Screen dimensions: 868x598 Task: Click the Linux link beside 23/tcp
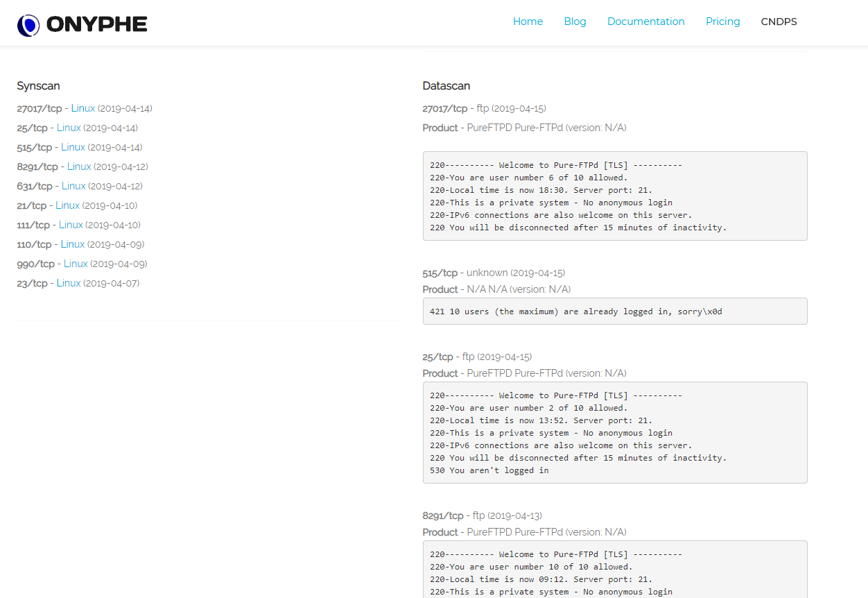(x=69, y=283)
